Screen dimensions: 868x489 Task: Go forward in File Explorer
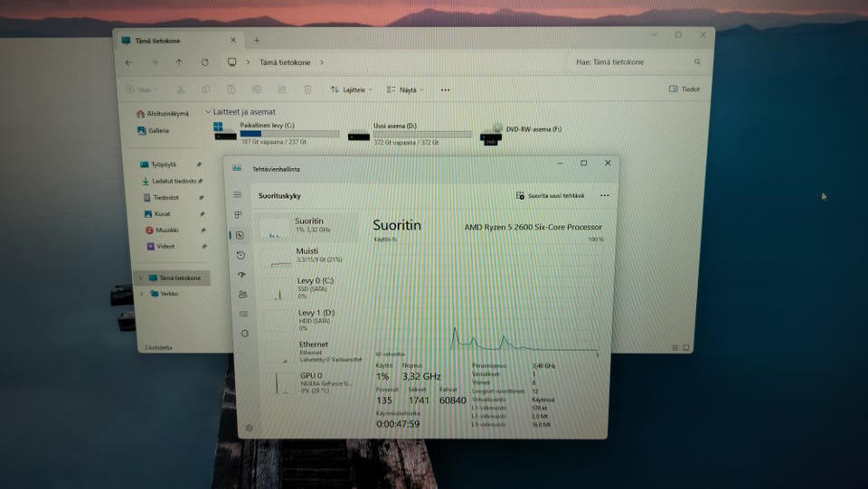pyautogui.click(x=155, y=62)
